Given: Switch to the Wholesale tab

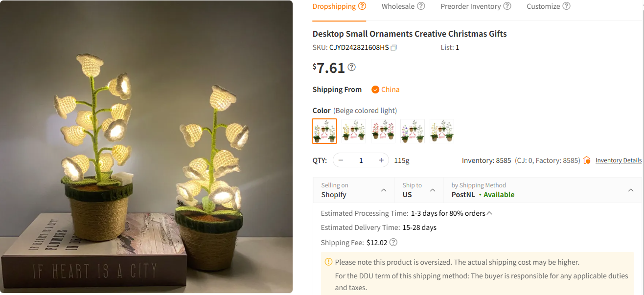Looking at the screenshot, I should click(x=398, y=6).
